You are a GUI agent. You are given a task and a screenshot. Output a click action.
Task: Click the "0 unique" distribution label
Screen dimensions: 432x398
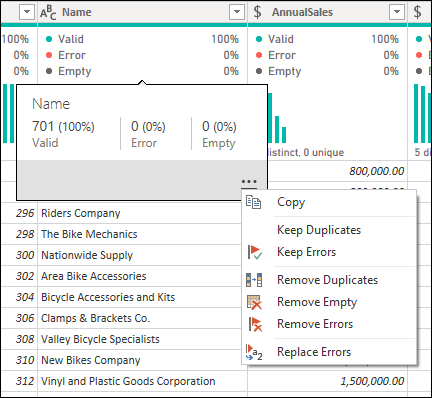pos(324,153)
